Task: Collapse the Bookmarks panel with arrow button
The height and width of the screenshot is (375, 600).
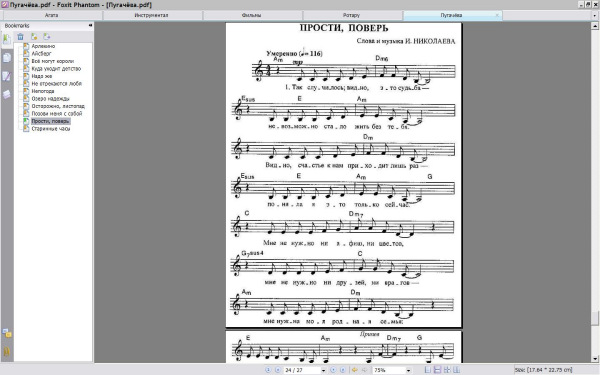Action: (90, 26)
